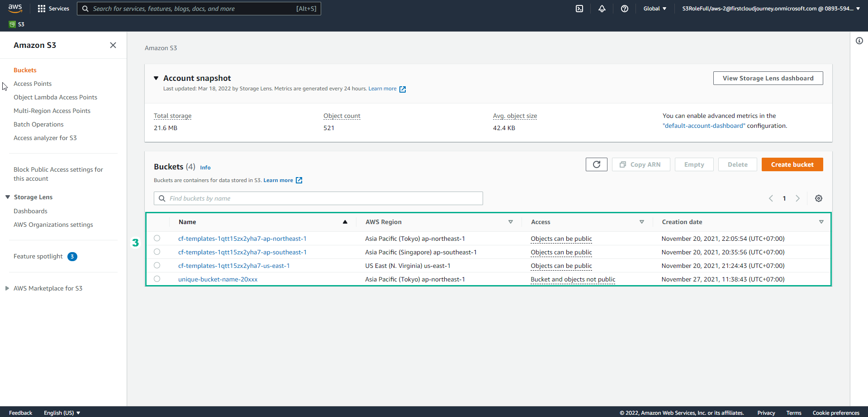Open the English (US) language selector

(62, 413)
